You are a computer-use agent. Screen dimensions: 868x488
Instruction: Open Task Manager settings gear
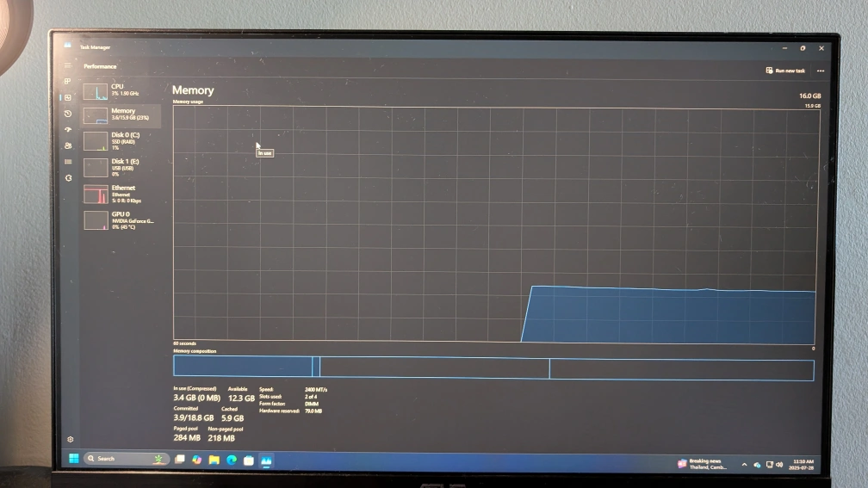point(71,440)
